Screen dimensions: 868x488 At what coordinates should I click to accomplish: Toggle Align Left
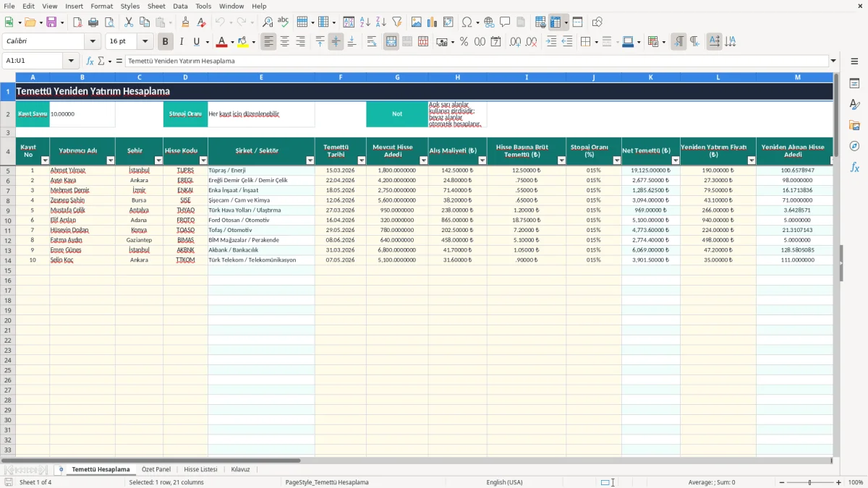pyautogui.click(x=269, y=42)
